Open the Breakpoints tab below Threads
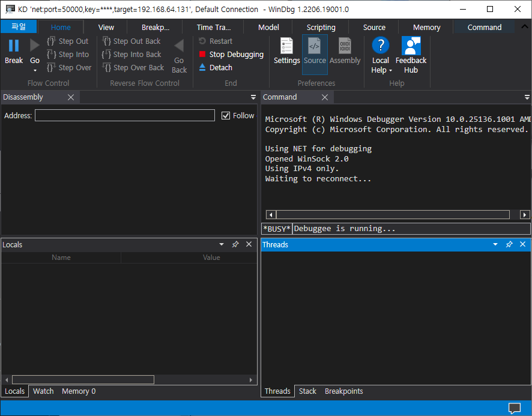The height and width of the screenshot is (416, 532). pos(343,391)
